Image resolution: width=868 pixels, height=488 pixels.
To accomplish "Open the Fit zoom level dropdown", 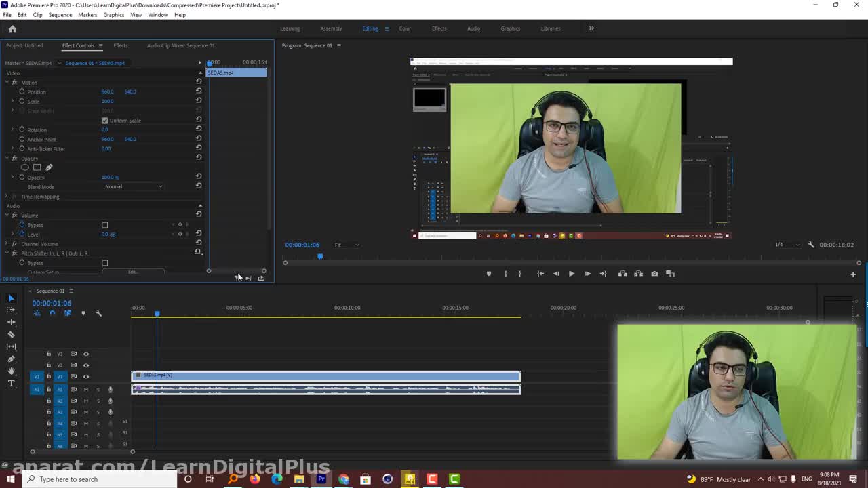I will 347,245.
